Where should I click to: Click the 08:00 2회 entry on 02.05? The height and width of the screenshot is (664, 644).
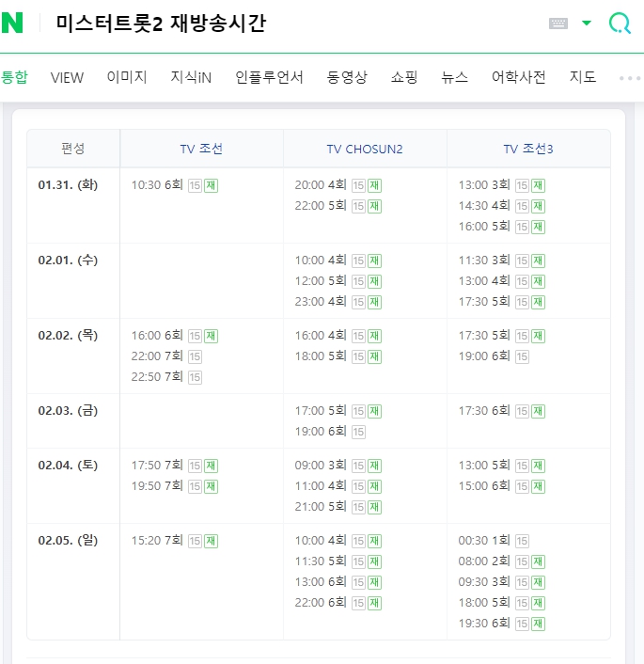484,561
